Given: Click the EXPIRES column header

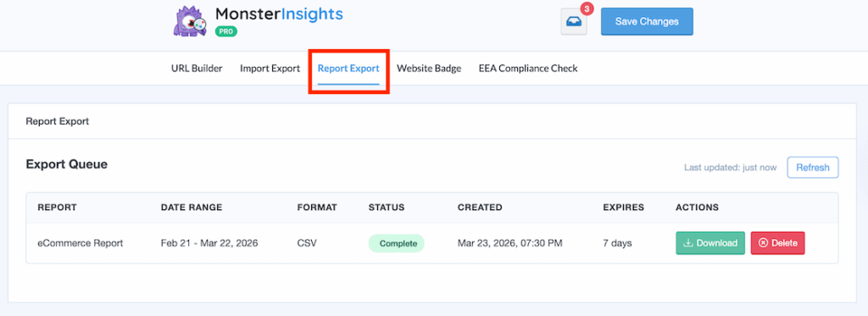Looking at the screenshot, I should tap(624, 208).
